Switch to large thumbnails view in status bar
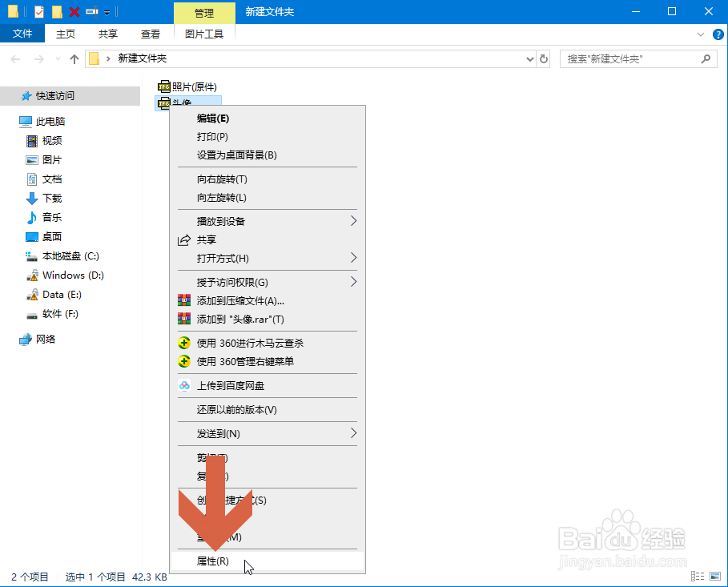The image size is (728, 587). point(714,577)
